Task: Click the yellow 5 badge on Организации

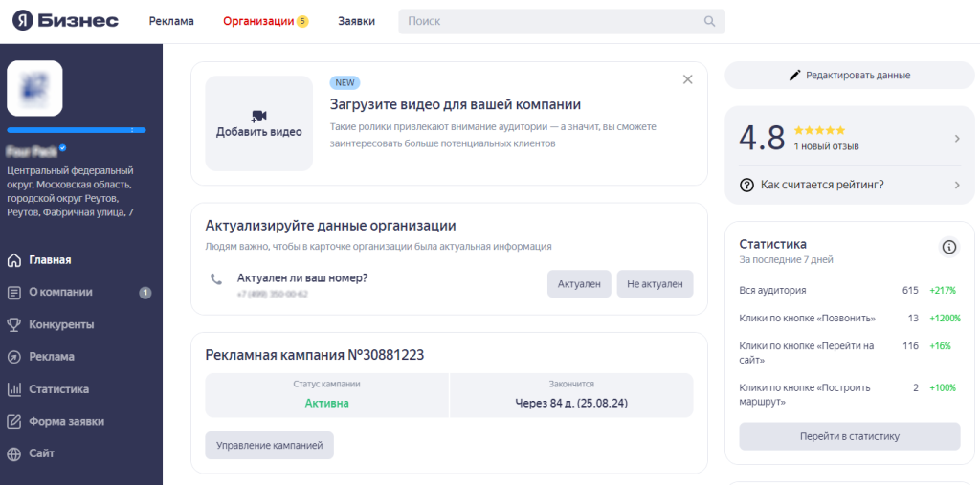Action: pos(302,21)
